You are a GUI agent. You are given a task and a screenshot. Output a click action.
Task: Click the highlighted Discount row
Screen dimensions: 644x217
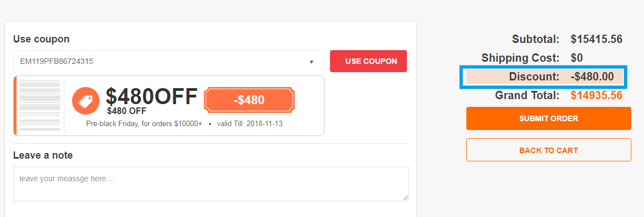544,77
